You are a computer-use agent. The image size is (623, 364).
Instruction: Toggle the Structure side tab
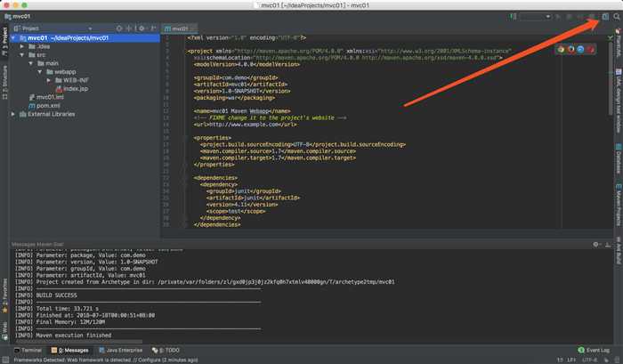[4, 83]
